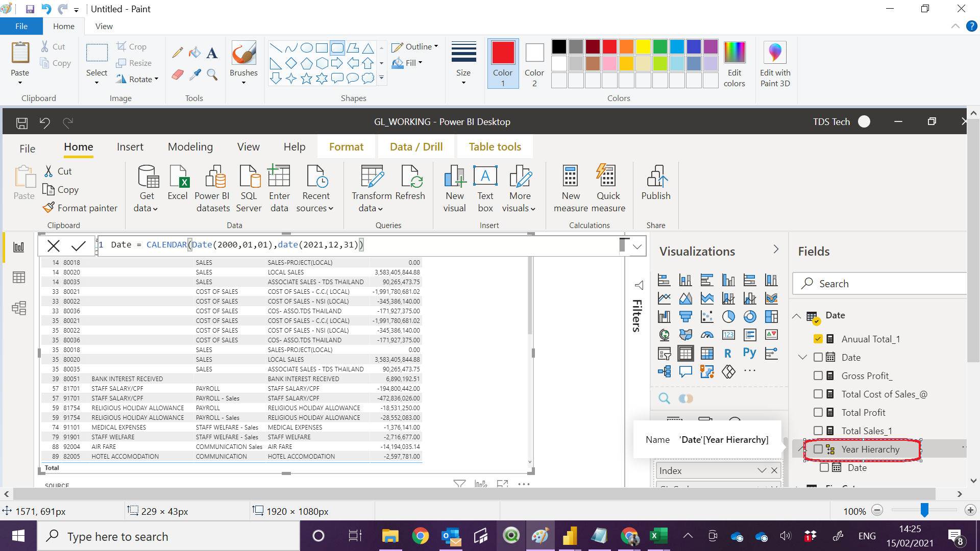Collapse the Date table in Fields
The height and width of the screenshot is (551, 980).
pos(797,316)
